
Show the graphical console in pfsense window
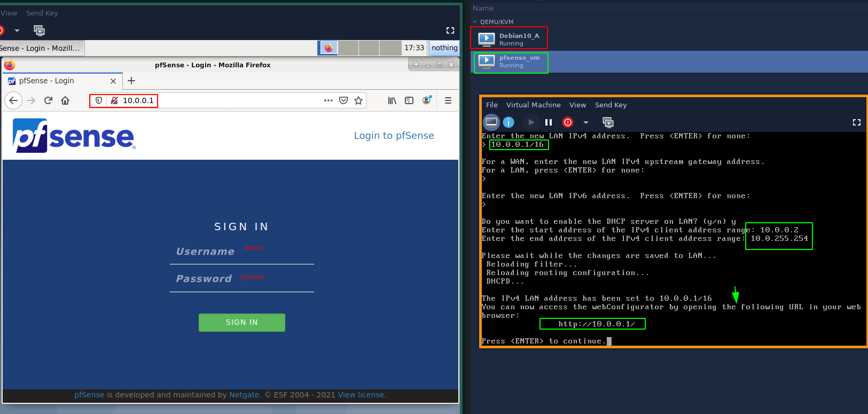[491, 122]
